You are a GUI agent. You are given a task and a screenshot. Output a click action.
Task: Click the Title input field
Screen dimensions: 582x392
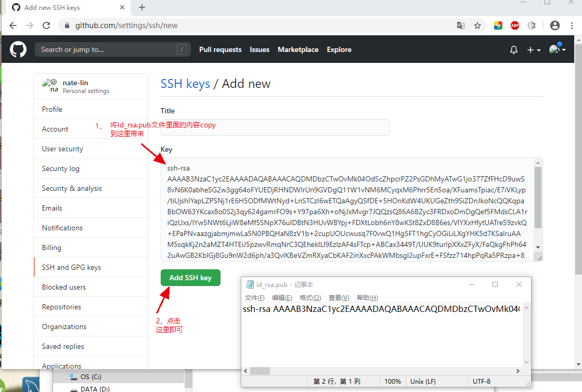coord(275,127)
